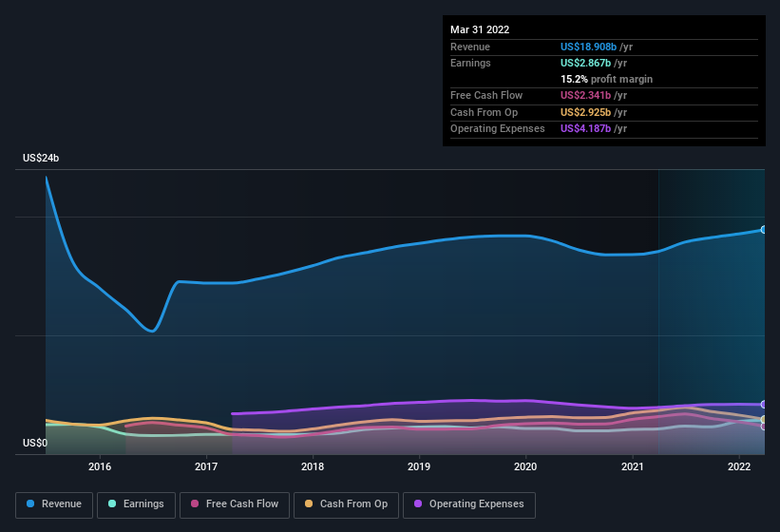Screen dimensions: 780x532
Task: Click the US$18.908b revenue value
Action: 588,47
